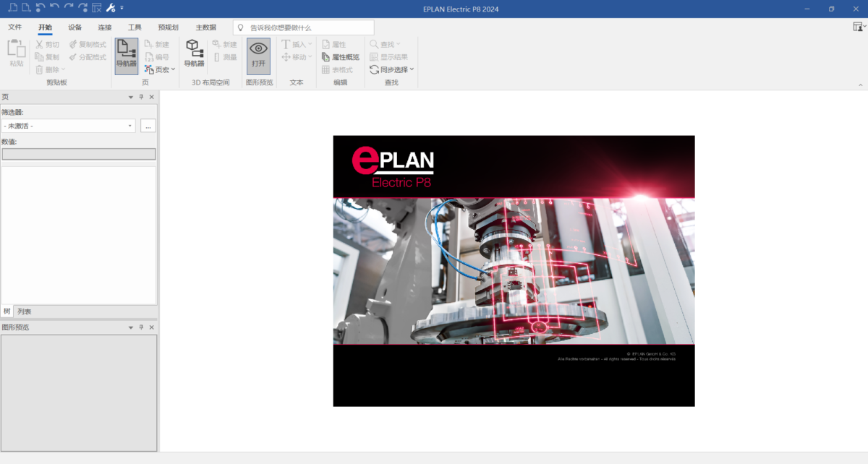
Task: Switch to the 工具 ribbon tab
Action: click(135, 27)
